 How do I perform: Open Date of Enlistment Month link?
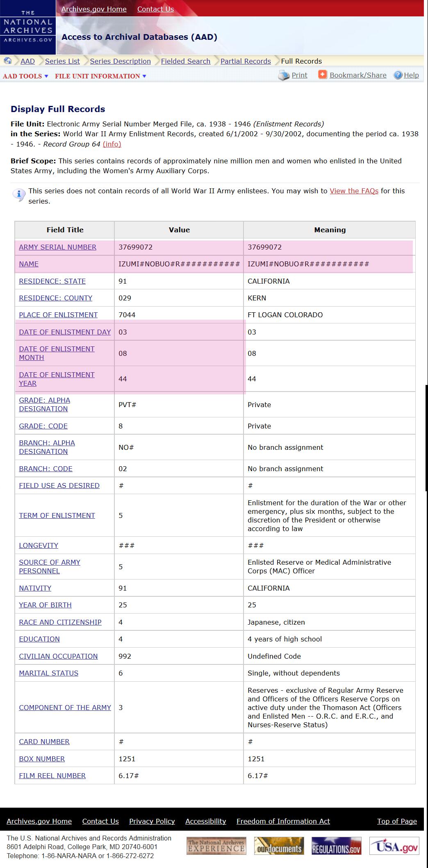tap(57, 353)
